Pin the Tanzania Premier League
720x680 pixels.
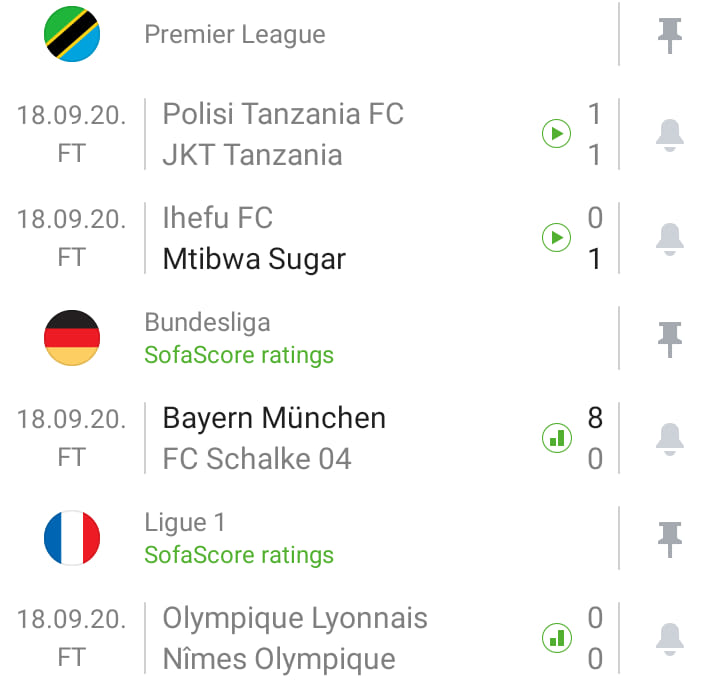tap(669, 35)
